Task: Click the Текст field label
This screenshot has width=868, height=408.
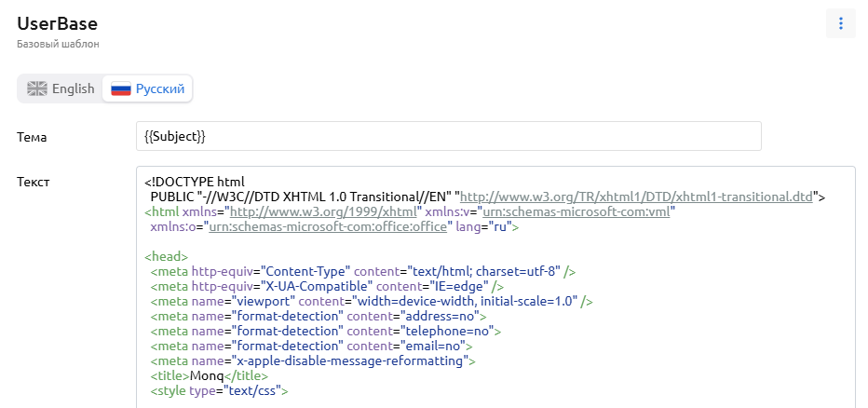Action: tap(34, 182)
